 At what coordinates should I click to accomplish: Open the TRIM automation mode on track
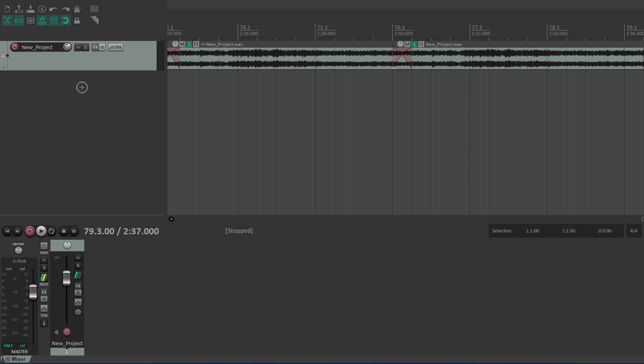(115, 47)
